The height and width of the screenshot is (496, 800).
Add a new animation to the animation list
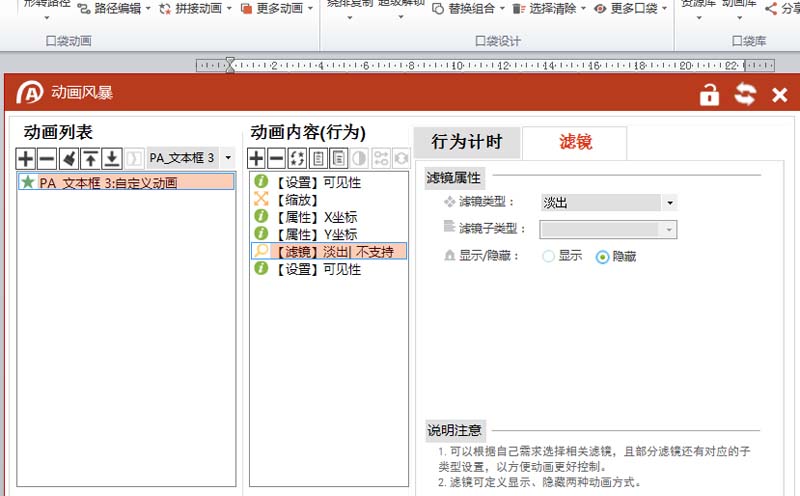click(26, 159)
